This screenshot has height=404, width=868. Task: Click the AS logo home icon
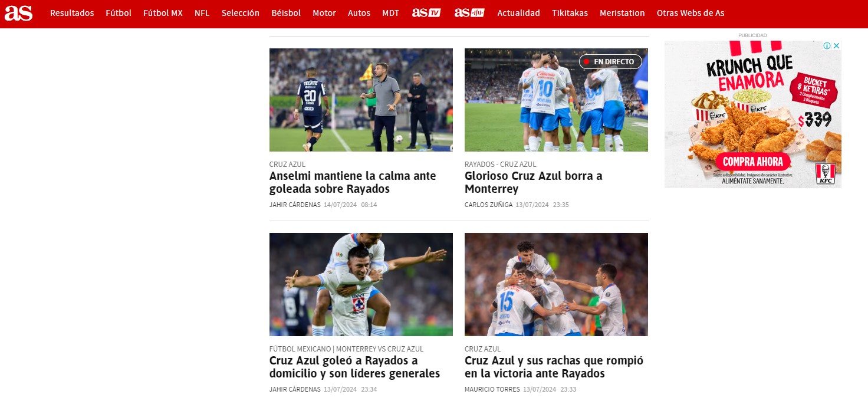18,12
